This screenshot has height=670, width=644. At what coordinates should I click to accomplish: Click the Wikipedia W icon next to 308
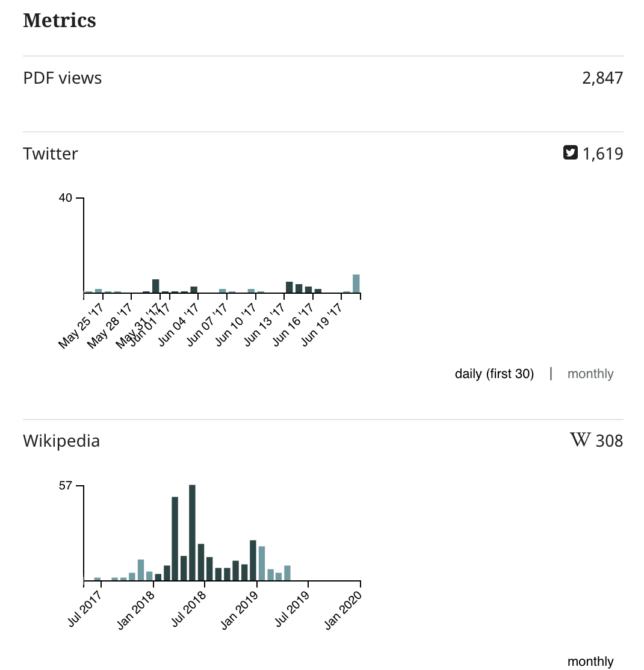click(x=580, y=440)
